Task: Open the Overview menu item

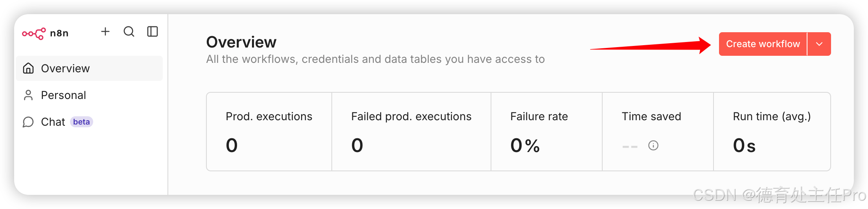Action: tap(66, 68)
